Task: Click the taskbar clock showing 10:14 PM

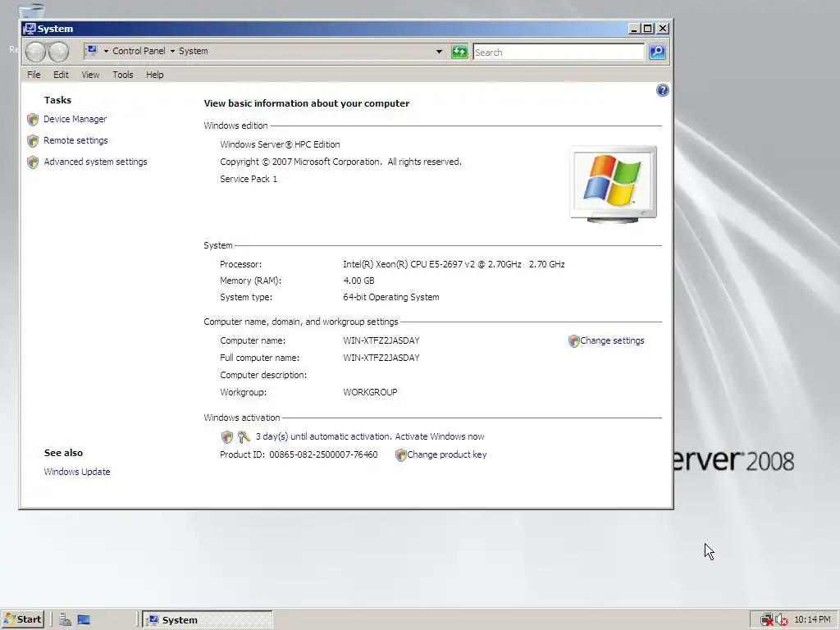Action: click(812, 620)
